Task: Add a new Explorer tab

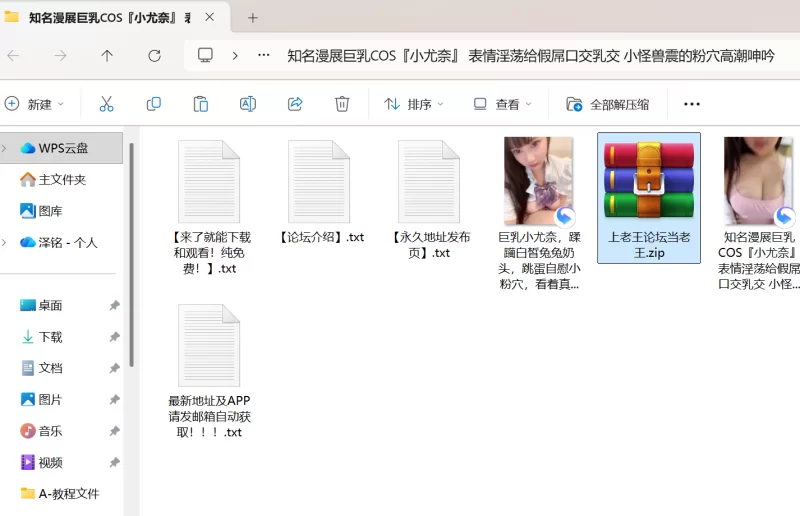Action: [x=253, y=18]
